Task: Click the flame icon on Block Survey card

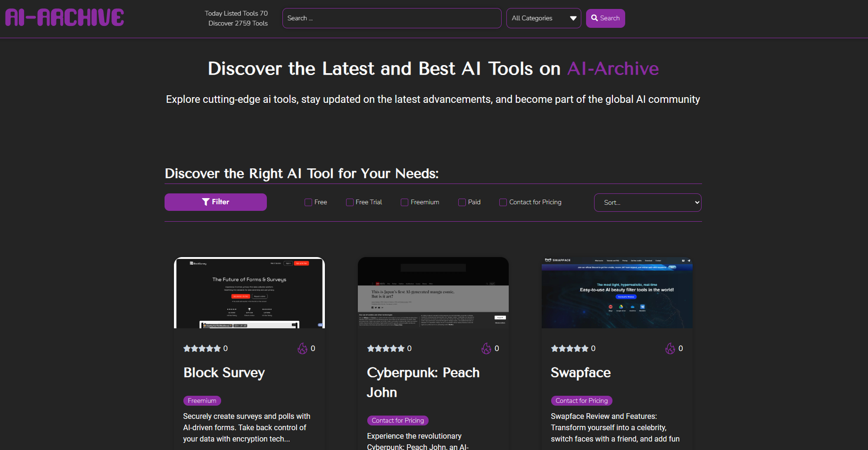Action: [302, 349]
